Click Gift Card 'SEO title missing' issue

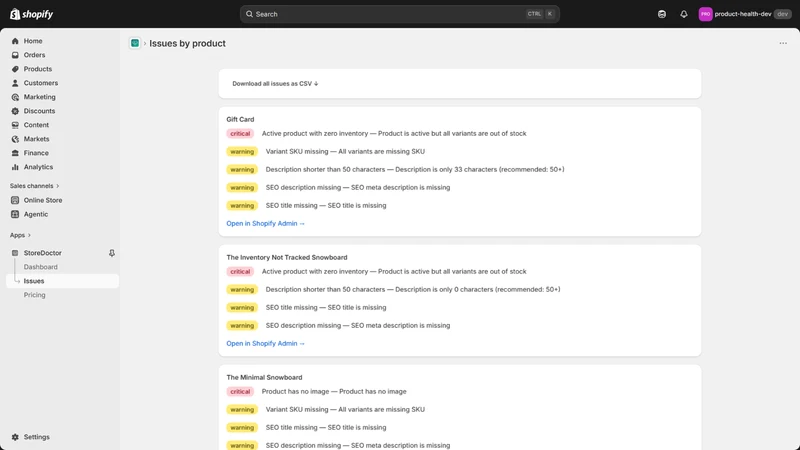[x=326, y=206]
